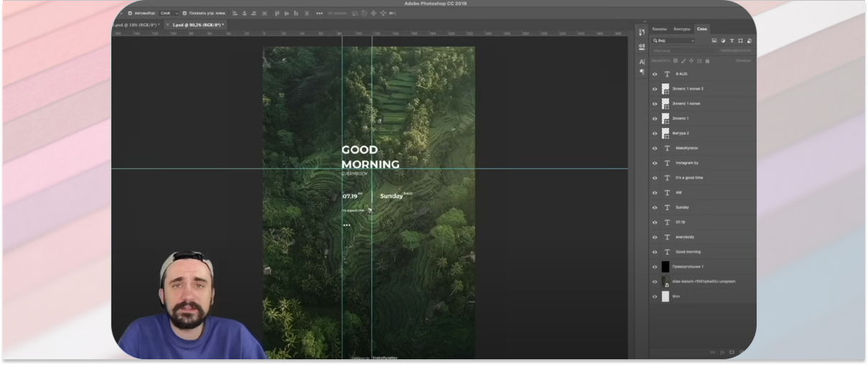Viewport: 868px width, 365px height.
Task: Filter layers by smart object icon
Action: tap(749, 40)
